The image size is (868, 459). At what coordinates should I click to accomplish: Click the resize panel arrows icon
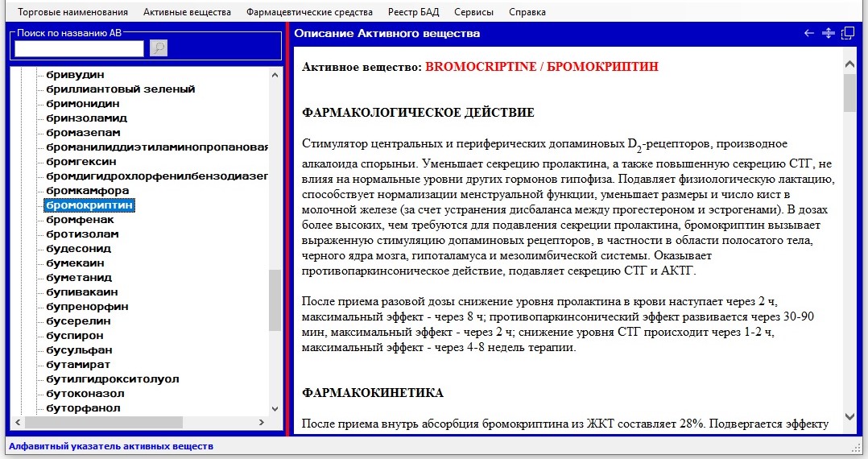click(x=828, y=33)
